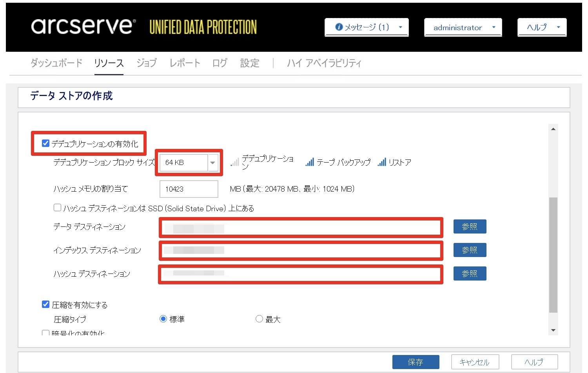Image resolution: width=588 pixels, height=373 pixels.
Task: Expand the administrator user menu
Action: [x=463, y=27]
